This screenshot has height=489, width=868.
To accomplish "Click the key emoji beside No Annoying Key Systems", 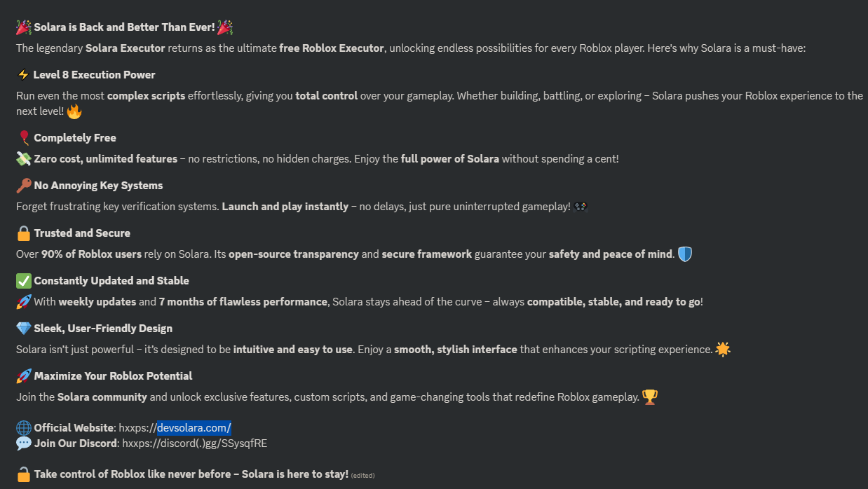I will (x=24, y=186).
